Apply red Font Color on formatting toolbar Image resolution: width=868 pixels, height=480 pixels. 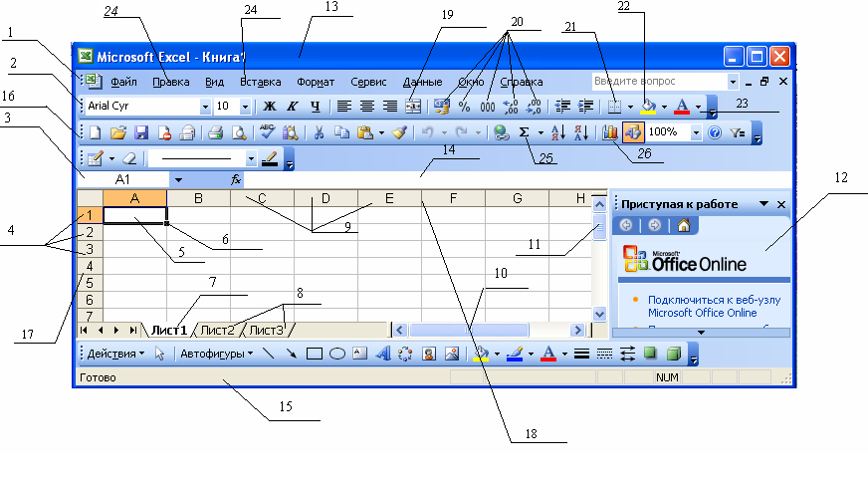[682, 107]
